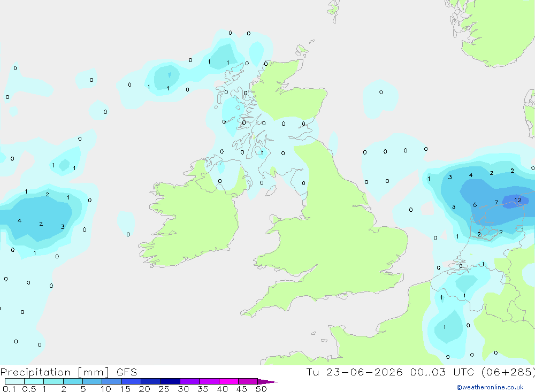
Task: Click the "10" legend scale label
Action: point(105,389)
